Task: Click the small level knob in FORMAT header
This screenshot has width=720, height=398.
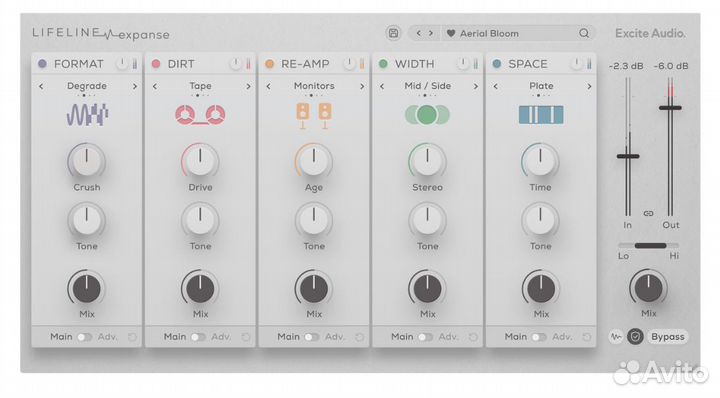Action: pyautogui.click(x=122, y=64)
